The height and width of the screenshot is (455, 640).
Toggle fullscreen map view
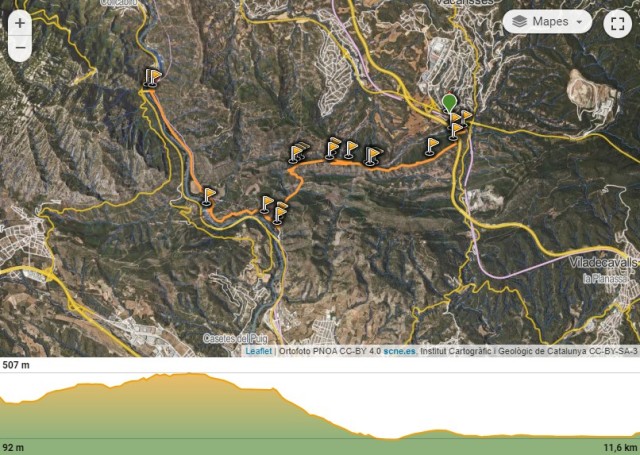[x=617, y=24]
